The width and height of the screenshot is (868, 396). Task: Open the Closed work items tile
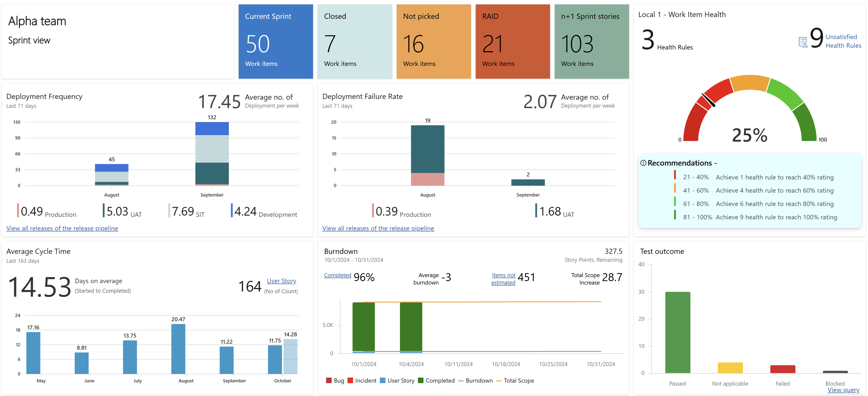(354, 41)
